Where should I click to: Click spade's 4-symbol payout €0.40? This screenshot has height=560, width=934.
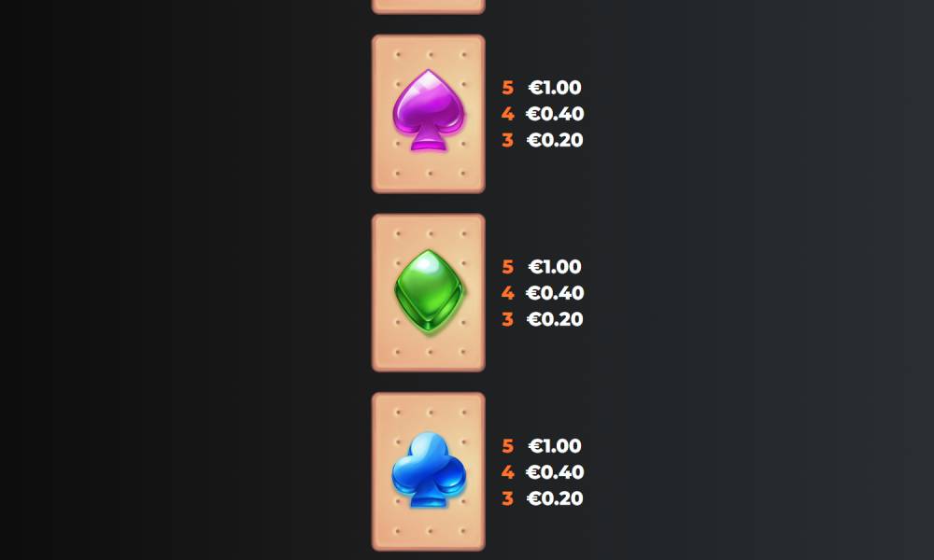[x=555, y=114]
